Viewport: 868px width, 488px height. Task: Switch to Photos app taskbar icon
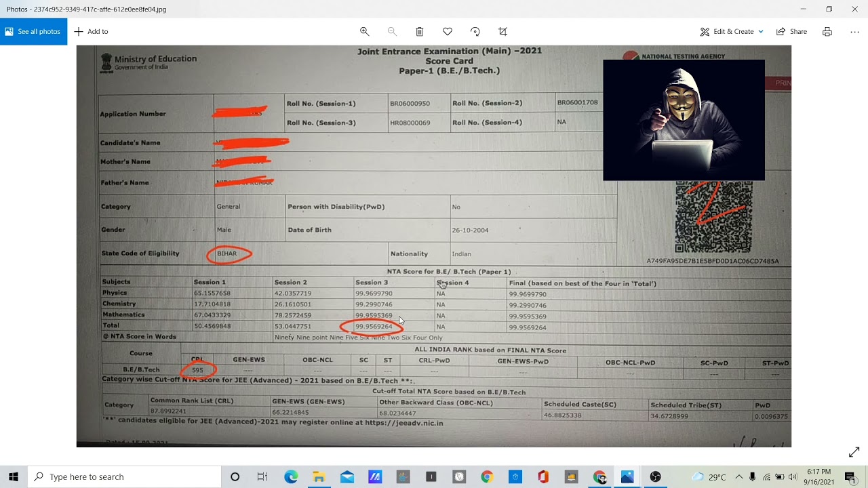[627, 476]
